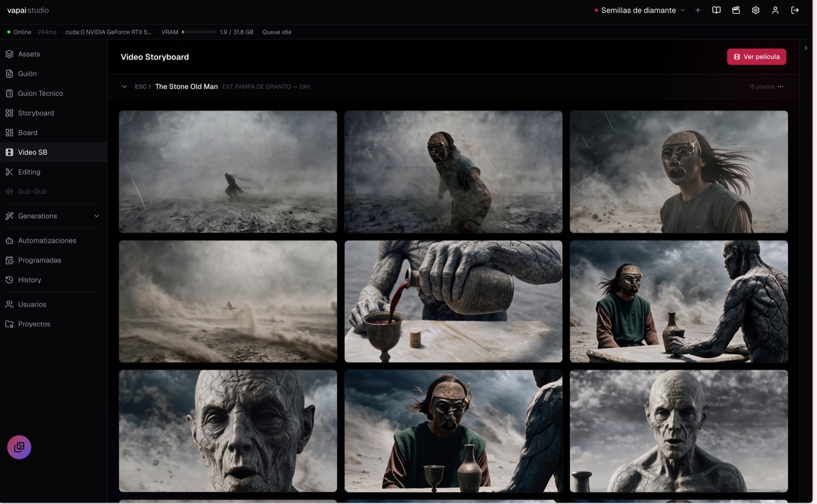Open Automatizaciones in sidebar
Screen dimensions: 817x504
[54, 241]
